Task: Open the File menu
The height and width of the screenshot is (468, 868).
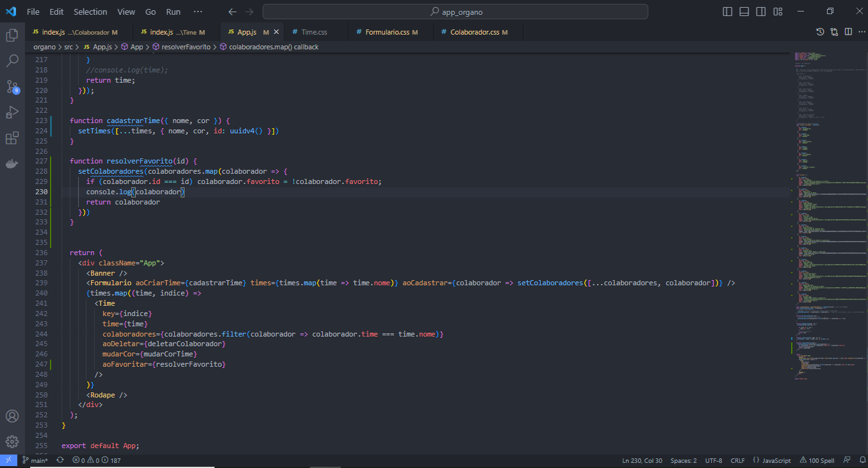Action: point(33,12)
